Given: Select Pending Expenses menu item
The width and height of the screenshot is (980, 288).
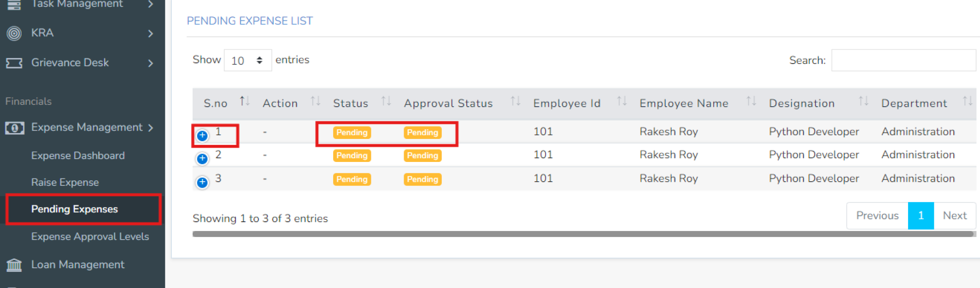Looking at the screenshot, I should click(83, 209).
